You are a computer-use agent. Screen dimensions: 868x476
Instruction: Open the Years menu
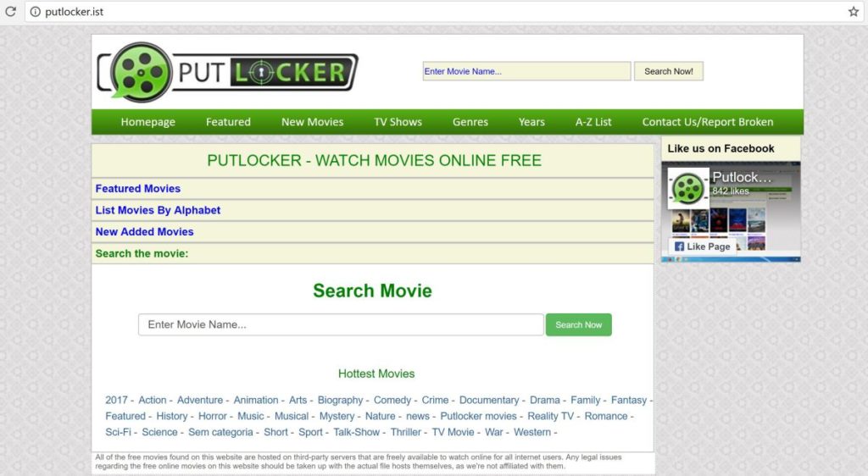click(x=531, y=122)
